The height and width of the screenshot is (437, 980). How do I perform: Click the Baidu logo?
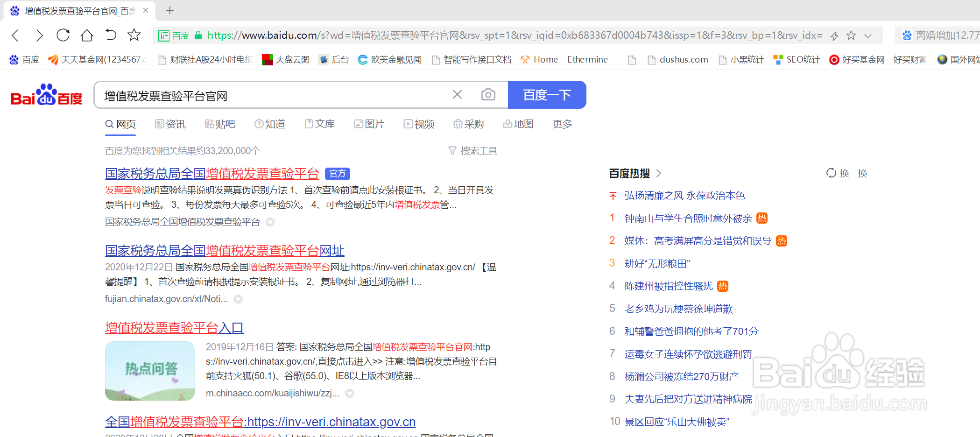pyautogui.click(x=47, y=95)
